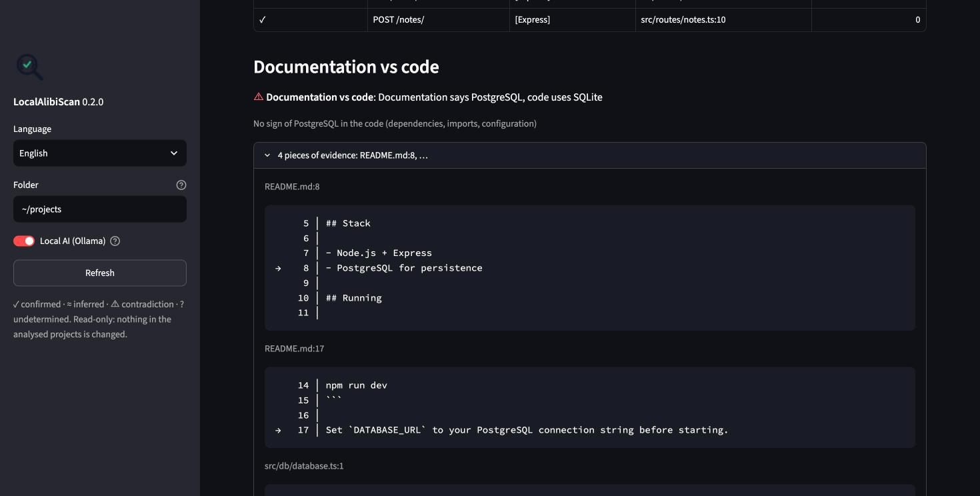Click the confirmed/inferred/contradiction legend text

(x=99, y=319)
